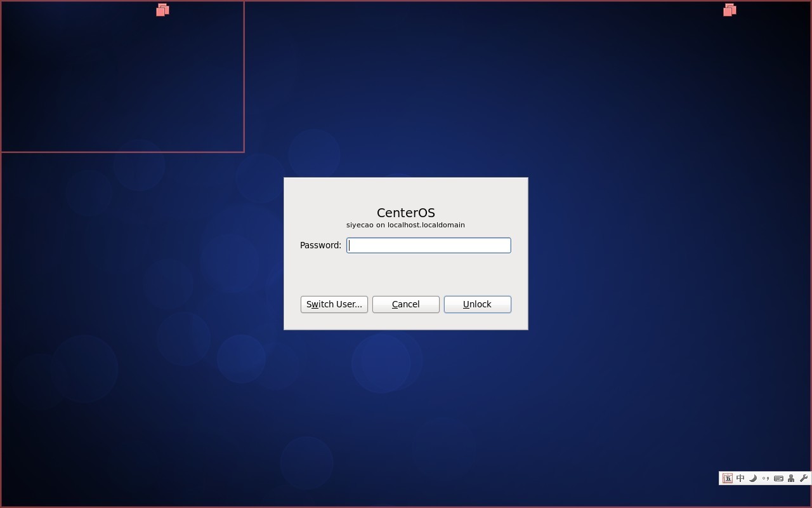Click the user silhouette icon in input bar
812x508 pixels.
791,478
